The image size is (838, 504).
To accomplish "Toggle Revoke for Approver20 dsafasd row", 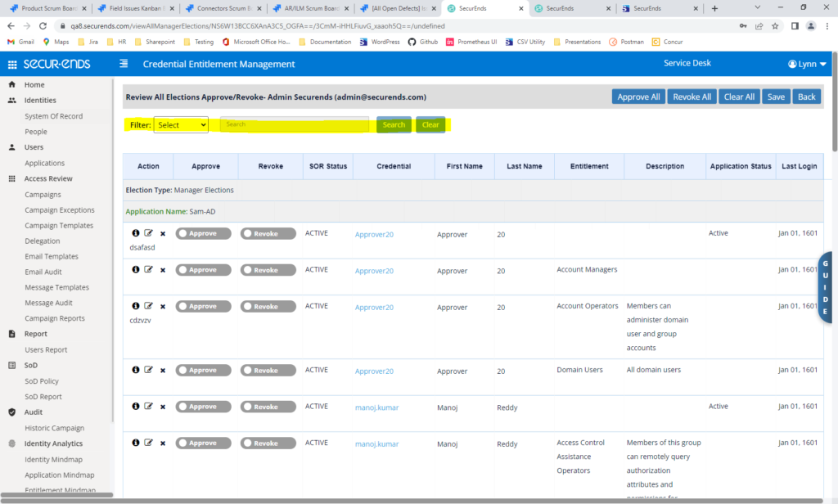I will (268, 233).
